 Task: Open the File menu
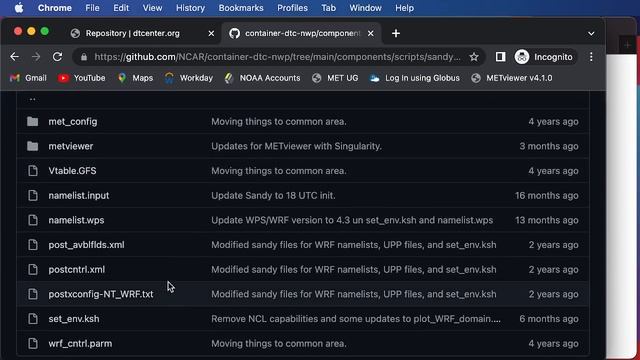tap(92, 8)
